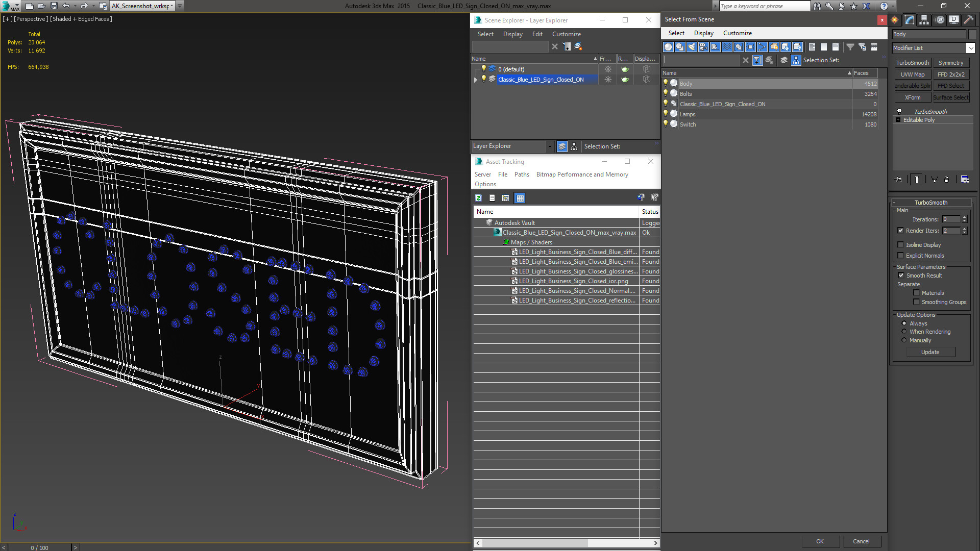980x551 pixels.
Task: Toggle Sort by Hierarchy in Select From Scene
Action: point(796,60)
